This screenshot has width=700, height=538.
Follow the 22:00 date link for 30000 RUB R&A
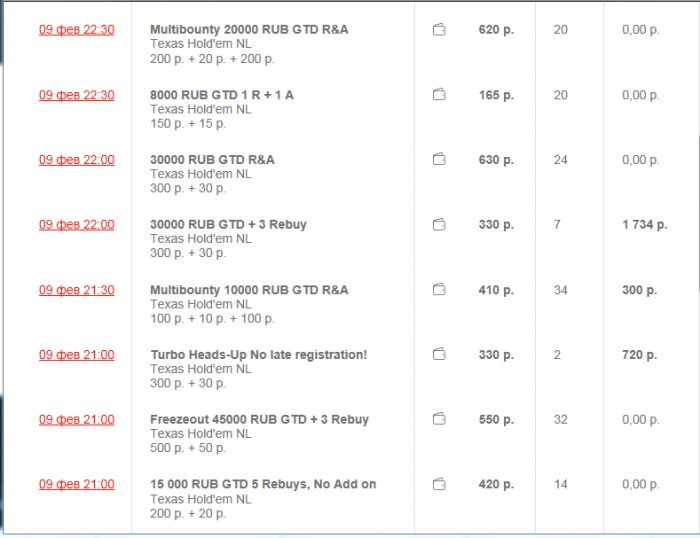(x=77, y=160)
